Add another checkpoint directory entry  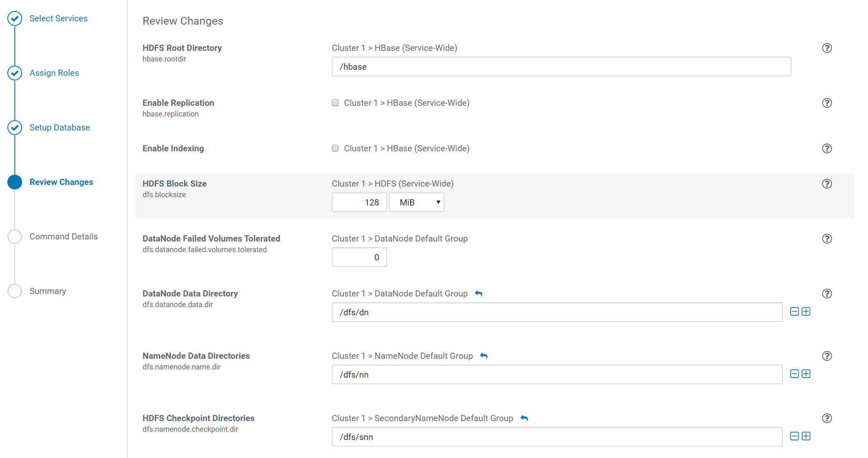coord(806,436)
